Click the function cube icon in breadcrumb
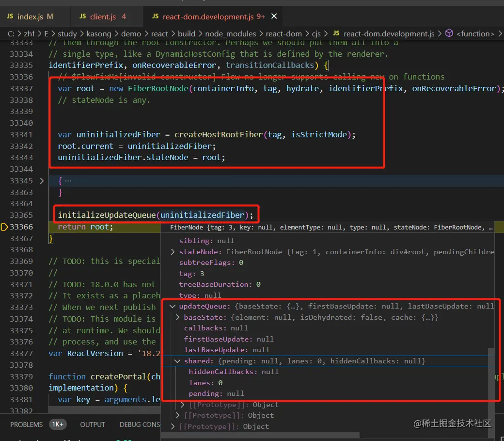The height and width of the screenshot is (441, 504). [449, 33]
